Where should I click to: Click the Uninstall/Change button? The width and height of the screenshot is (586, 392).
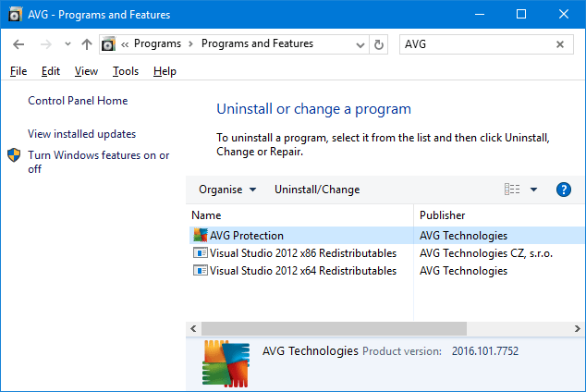(x=317, y=190)
